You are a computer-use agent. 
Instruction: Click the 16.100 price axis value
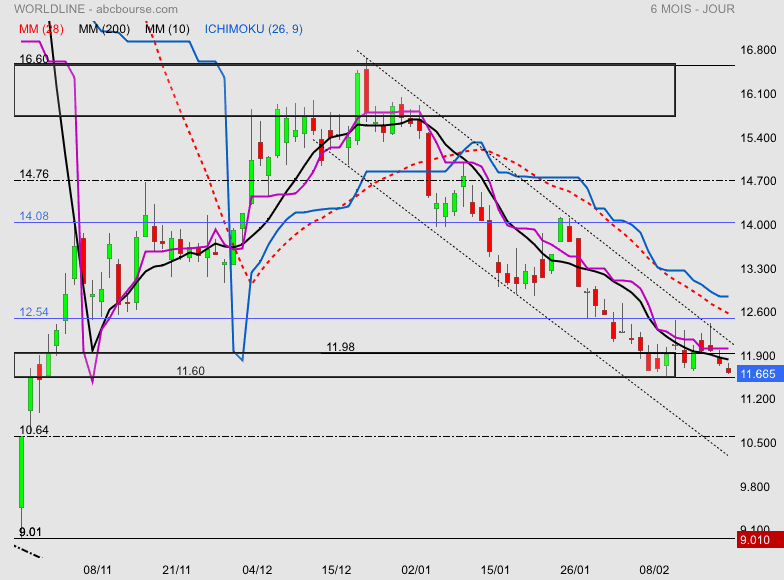pyautogui.click(x=758, y=94)
